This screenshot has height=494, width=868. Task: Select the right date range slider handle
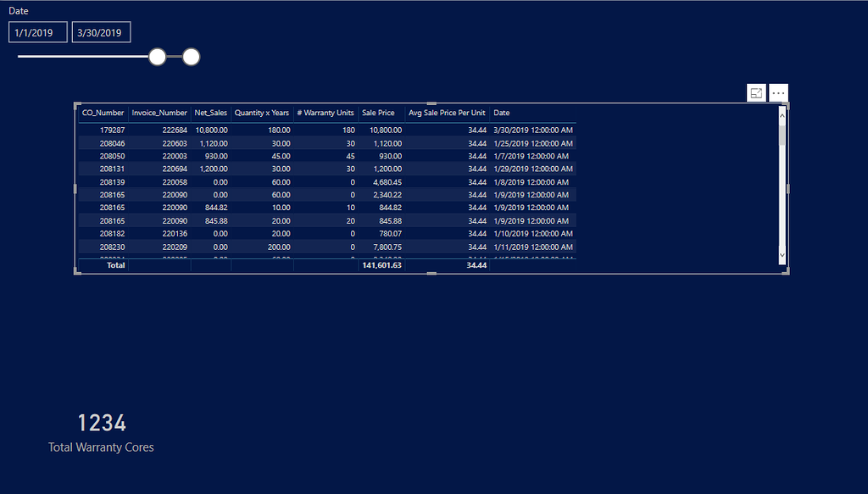(x=191, y=56)
